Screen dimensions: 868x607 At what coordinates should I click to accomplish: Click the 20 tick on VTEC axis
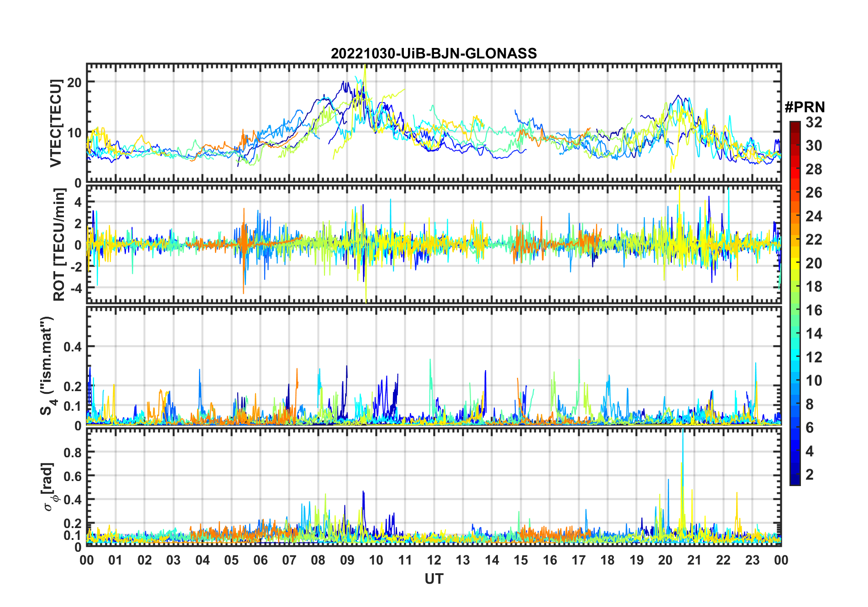74,82
